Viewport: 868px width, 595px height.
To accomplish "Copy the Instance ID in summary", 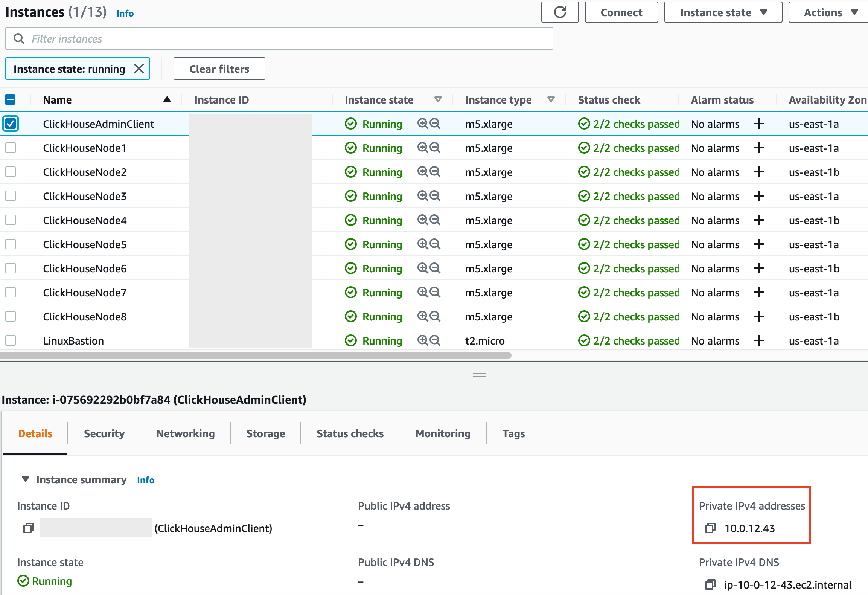I will tap(29, 528).
